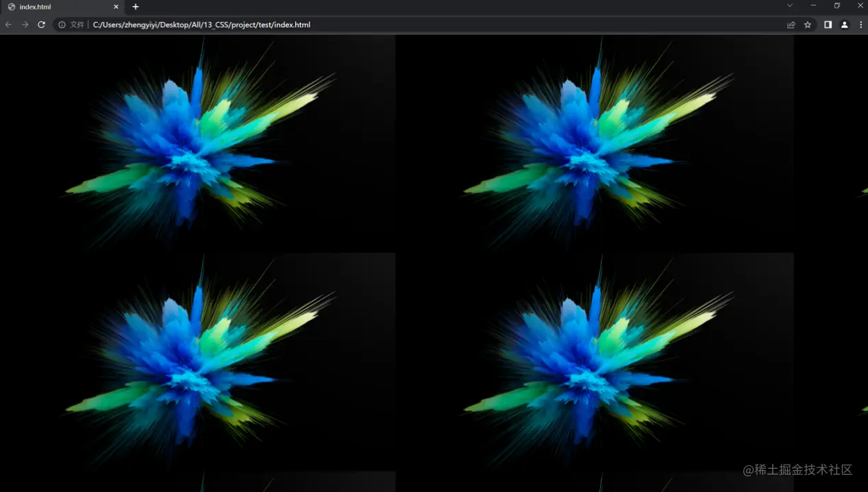Bookmark this page with the star

pos(808,25)
